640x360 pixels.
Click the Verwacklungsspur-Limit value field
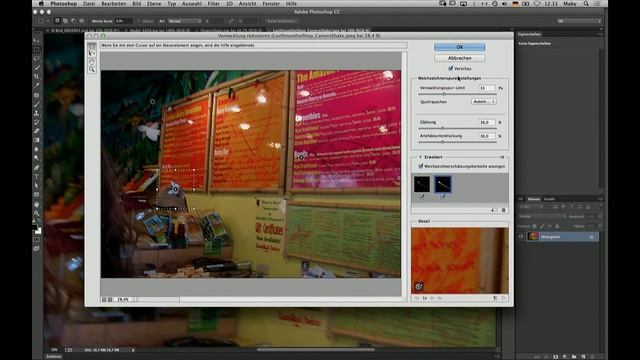coord(487,88)
